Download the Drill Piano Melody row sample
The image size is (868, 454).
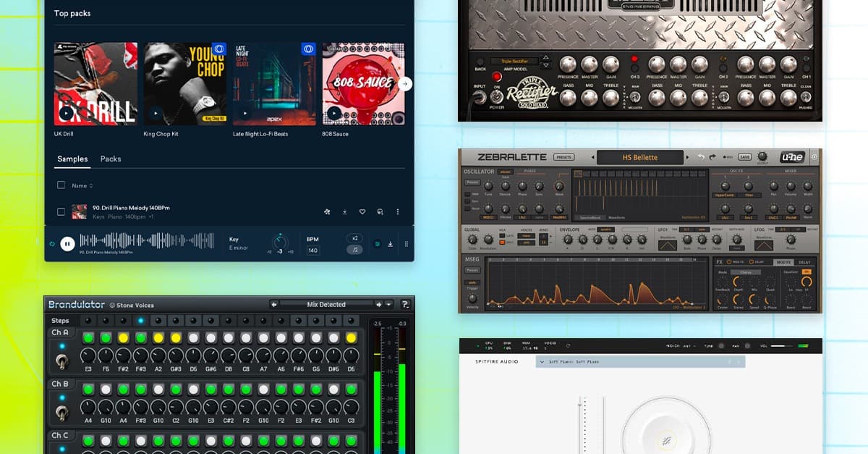point(345,211)
